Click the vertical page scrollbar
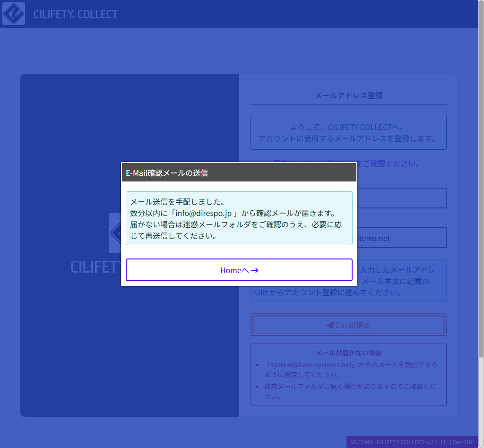484x448 pixels. [x=481, y=179]
